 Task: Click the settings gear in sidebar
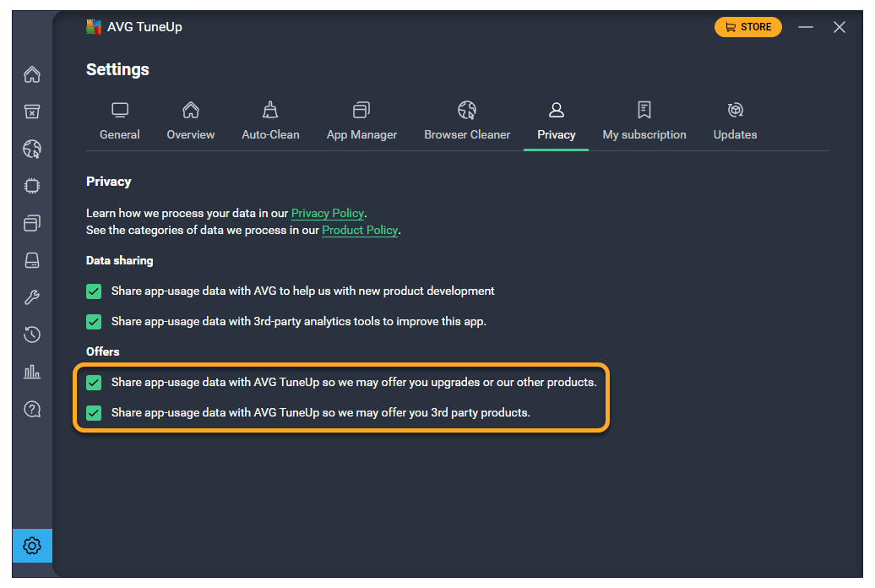32,546
